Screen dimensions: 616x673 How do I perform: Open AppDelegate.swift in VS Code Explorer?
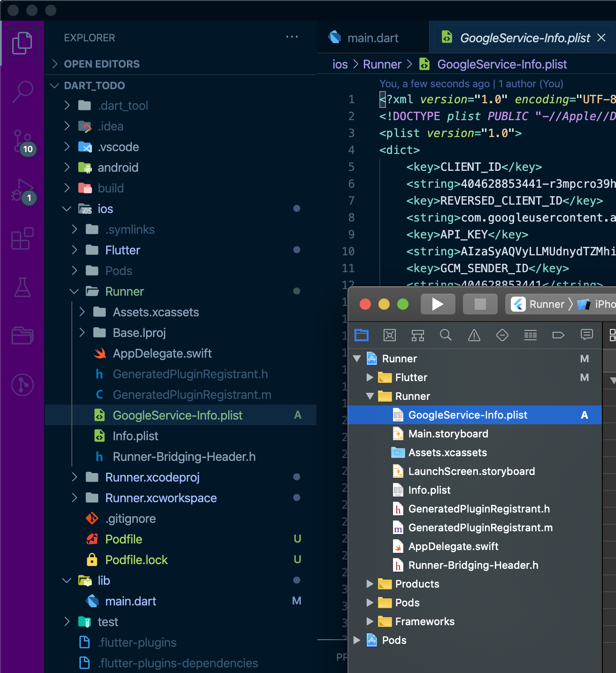pyautogui.click(x=181, y=353)
